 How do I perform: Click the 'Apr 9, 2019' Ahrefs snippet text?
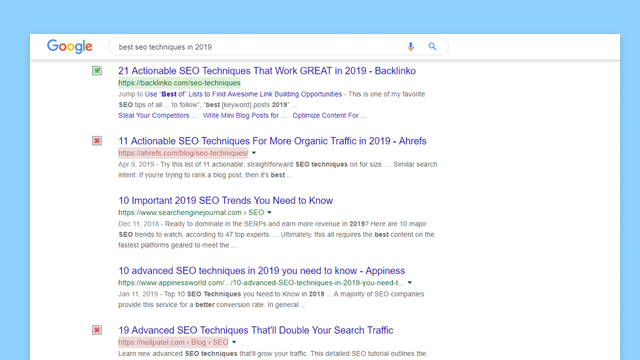click(278, 169)
